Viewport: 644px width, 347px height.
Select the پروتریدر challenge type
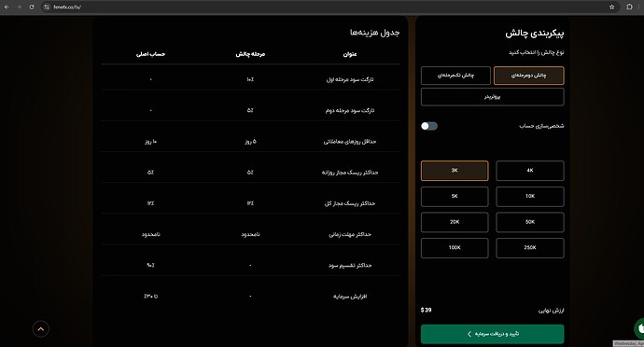(493, 97)
